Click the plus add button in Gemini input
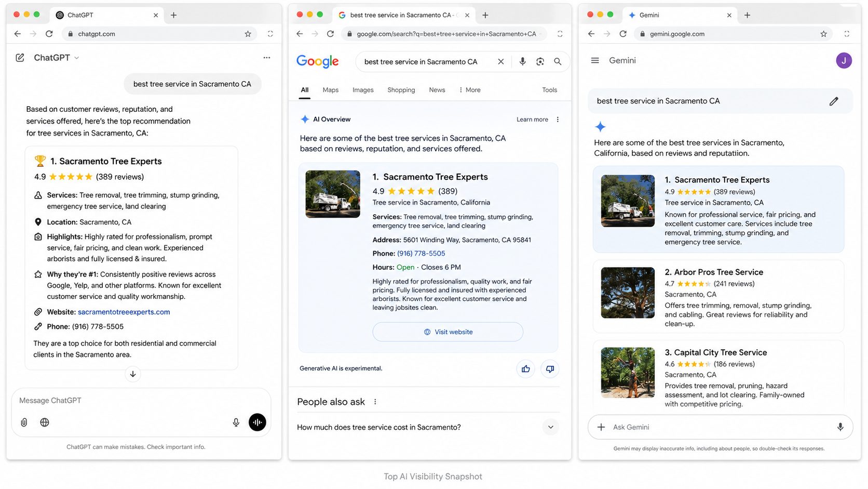This screenshot has height=489, width=868. [601, 427]
